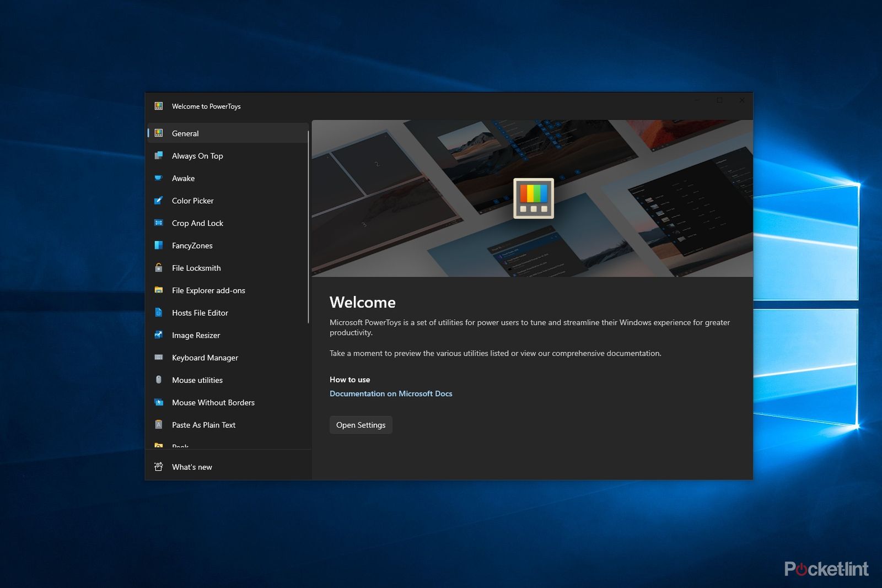Click the Always On Top icon
The image size is (882, 588).
159,155
